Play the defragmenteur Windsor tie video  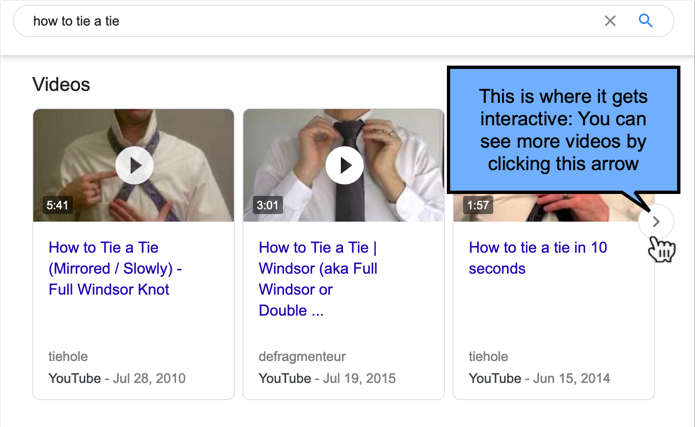[344, 165]
